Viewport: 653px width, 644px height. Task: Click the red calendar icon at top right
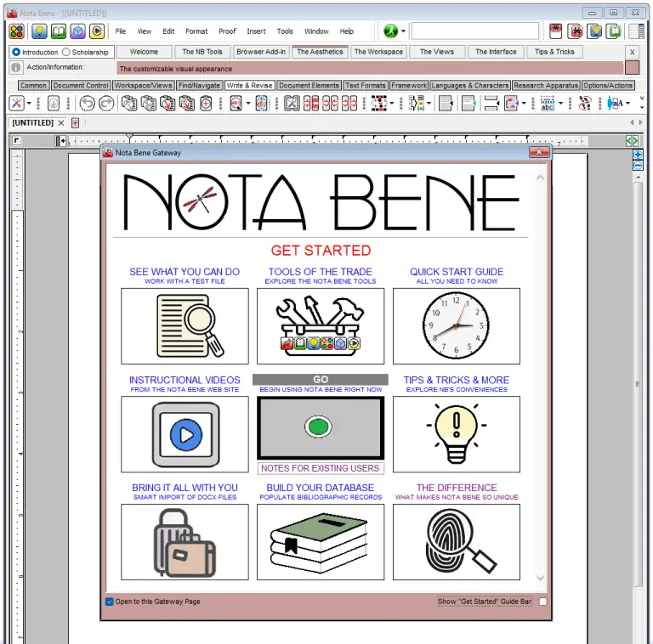[555, 31]
